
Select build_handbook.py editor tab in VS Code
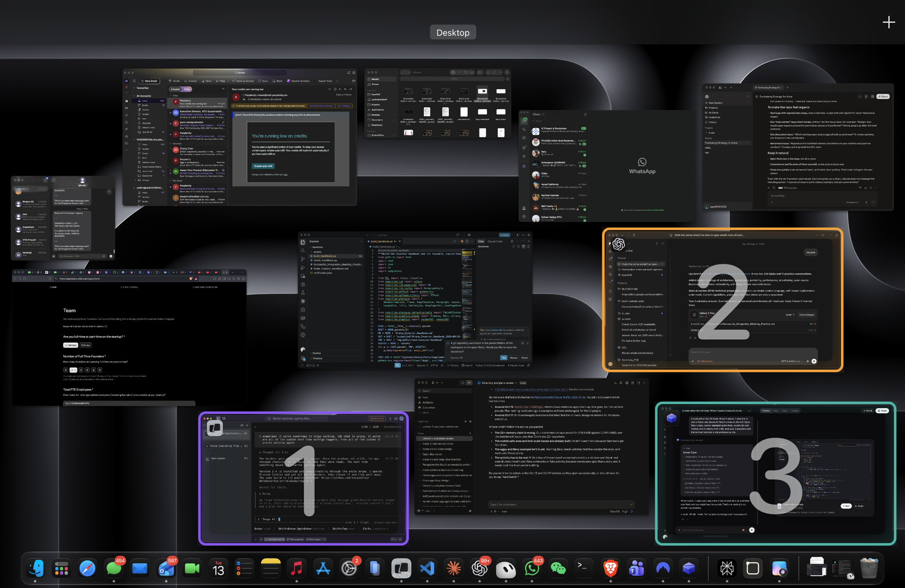(384, 241)
